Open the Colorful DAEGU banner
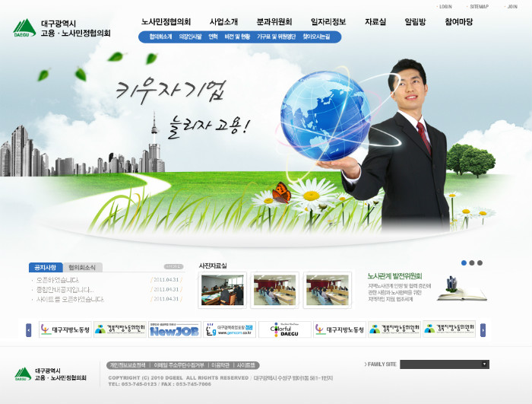 284,330
